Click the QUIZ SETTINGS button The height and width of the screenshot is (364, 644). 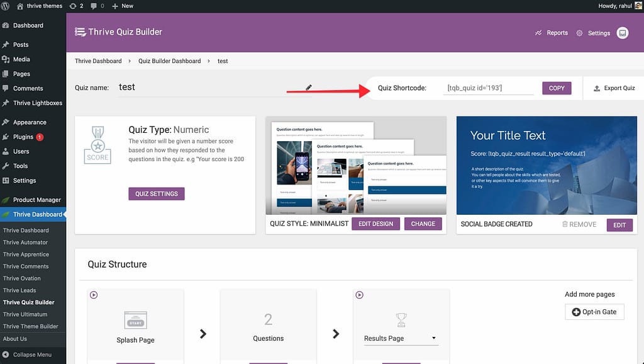(x=156, y=193)
